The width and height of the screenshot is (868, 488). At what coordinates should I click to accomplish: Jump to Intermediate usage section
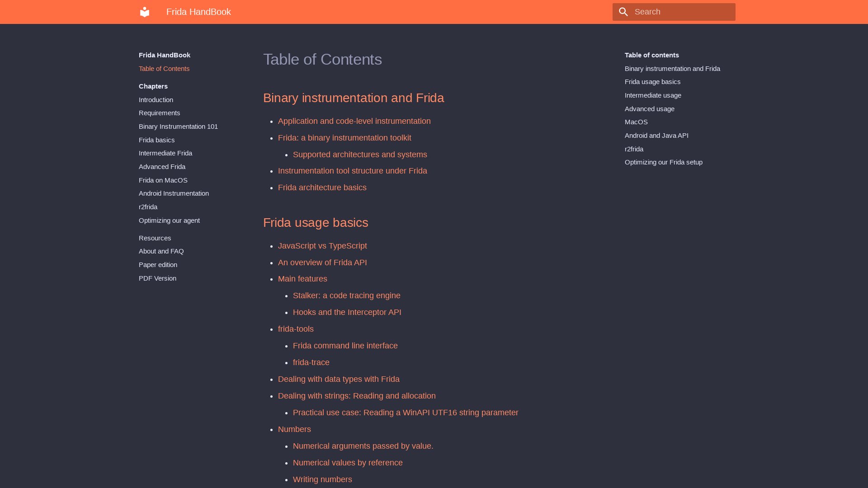pos(653,95)
